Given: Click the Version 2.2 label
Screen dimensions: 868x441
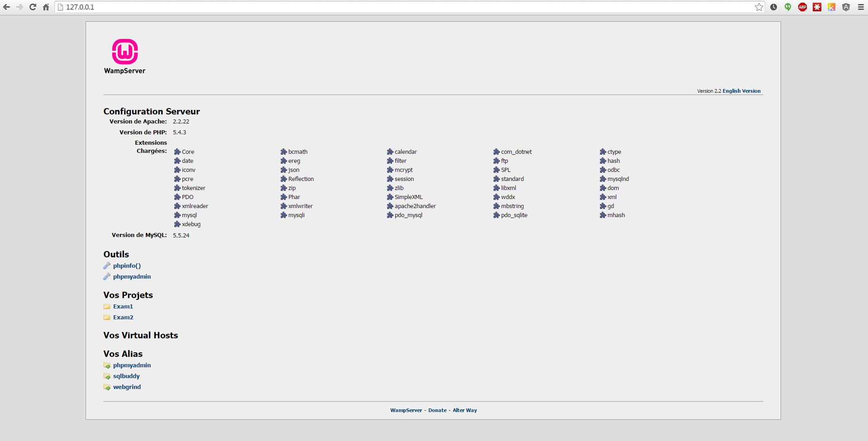Looking at the screenshot, I should coord(709,91).
